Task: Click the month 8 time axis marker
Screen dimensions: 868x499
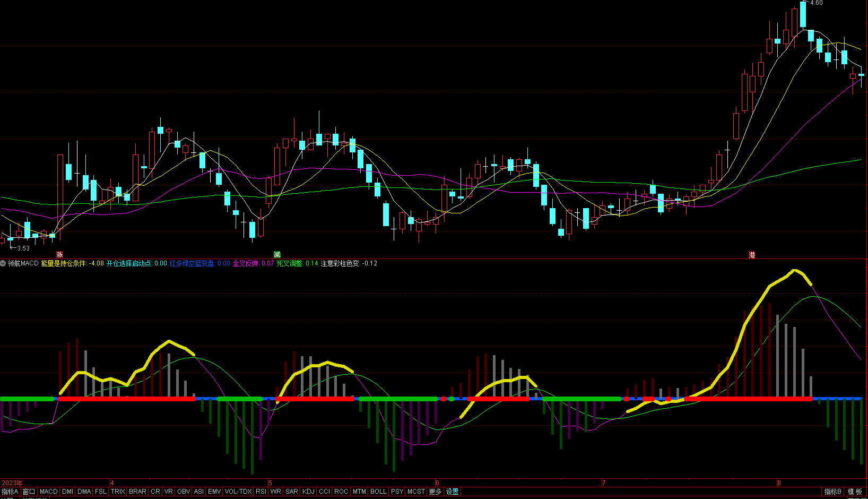Action: pos(779,483)
